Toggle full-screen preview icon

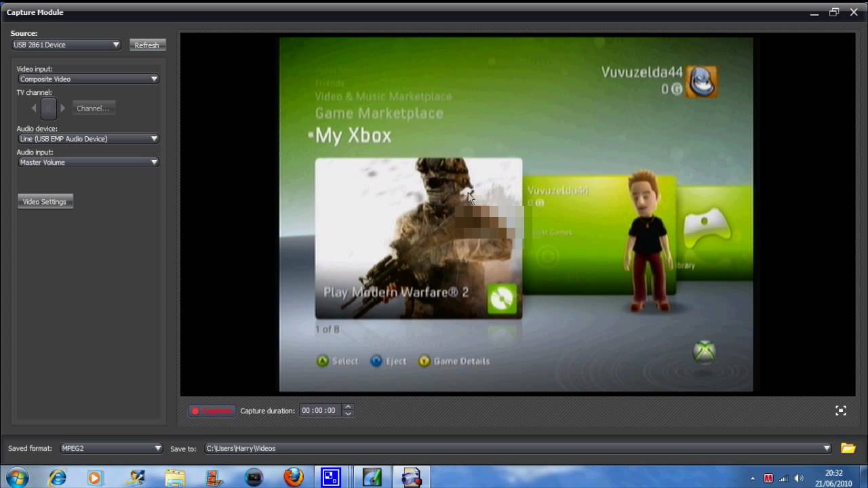pos(841,410)
